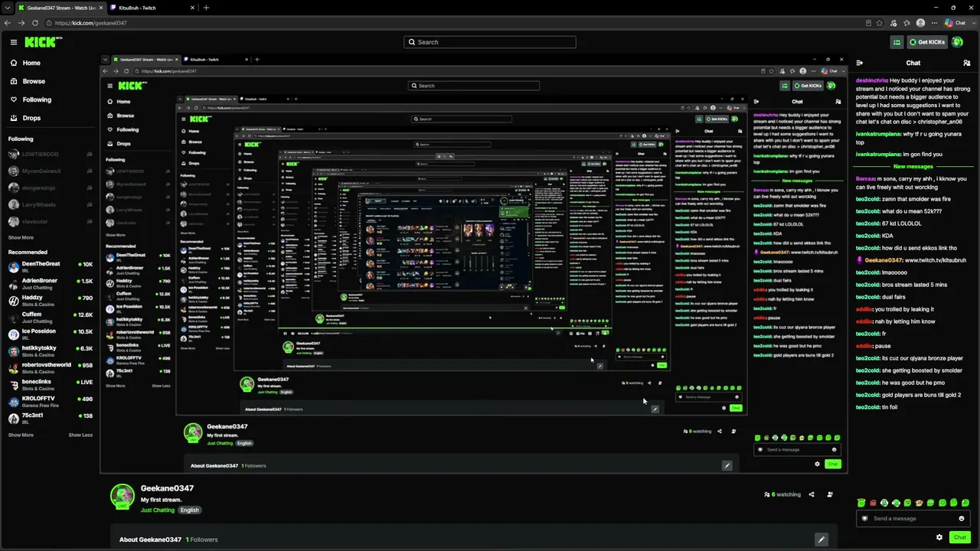Close the Geekane0347 Stream tab

(x=100, y=8)
